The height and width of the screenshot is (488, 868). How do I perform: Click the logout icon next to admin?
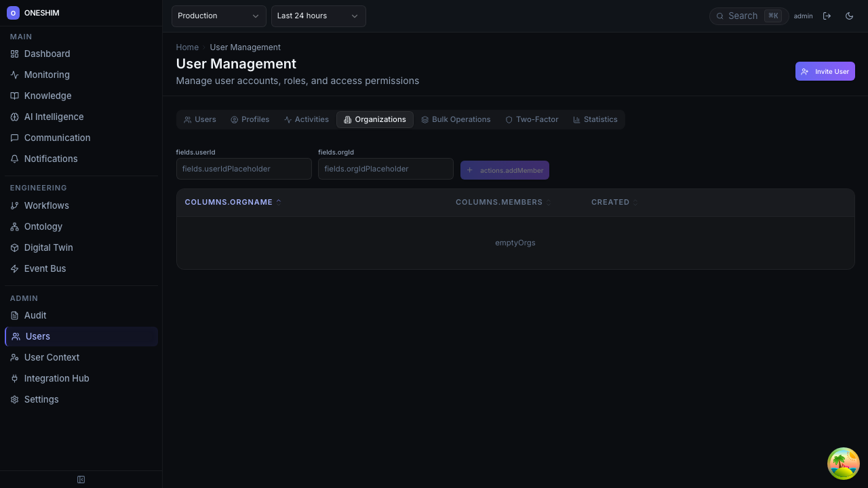point(827,16)
